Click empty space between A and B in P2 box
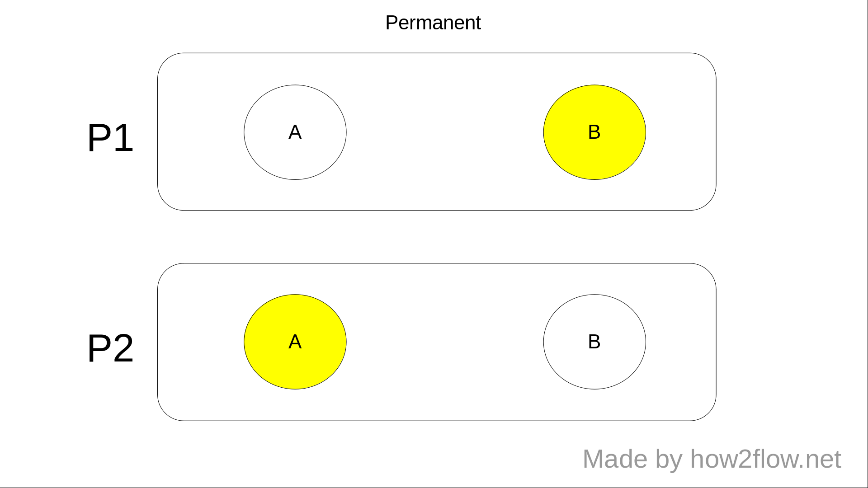 (445, 342)
